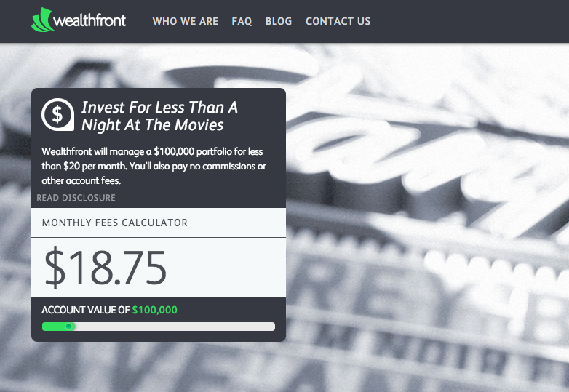Click the blurred marquee background photo
The height and width of the screenshot is (392, 569).
click(427, 217)
